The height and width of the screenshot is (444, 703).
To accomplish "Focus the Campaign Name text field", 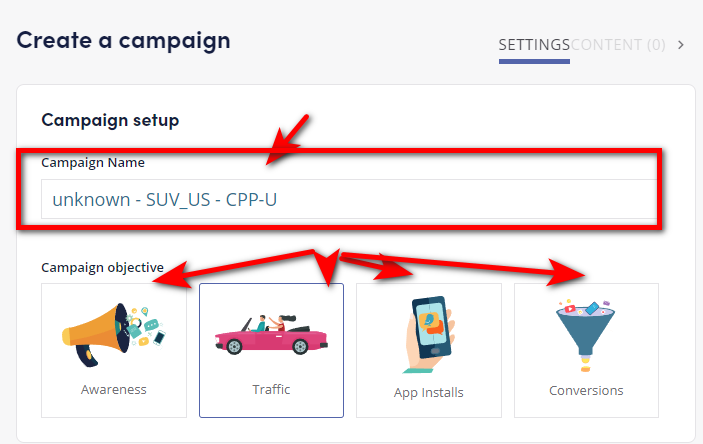I will (x=349, y=199).
